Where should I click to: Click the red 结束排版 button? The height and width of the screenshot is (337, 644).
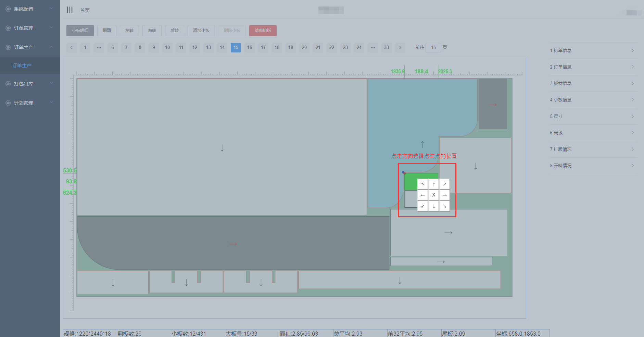point(263,31)
